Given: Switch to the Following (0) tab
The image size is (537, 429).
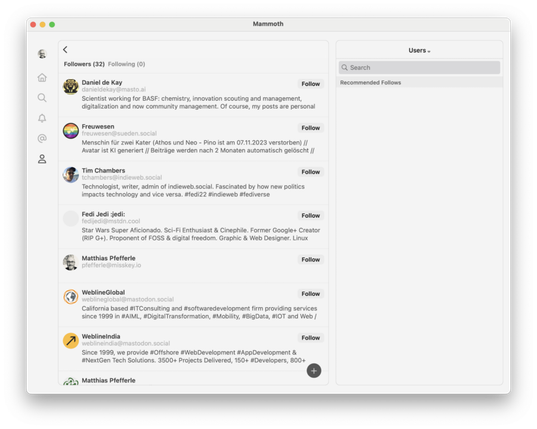Looking at the screenshot, I should pyautogui.click(x=126, y=64).
